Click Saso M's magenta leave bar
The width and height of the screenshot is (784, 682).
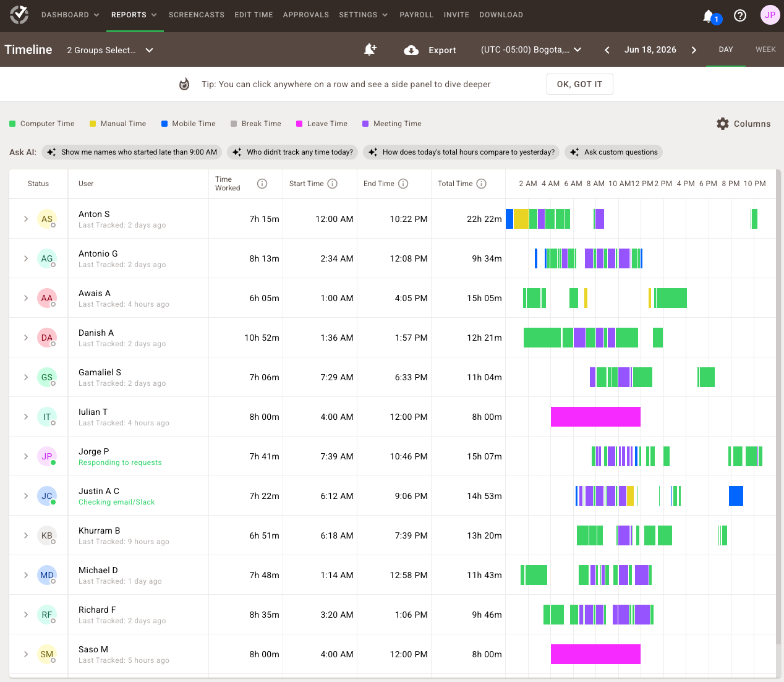click(x=595, y=654)
